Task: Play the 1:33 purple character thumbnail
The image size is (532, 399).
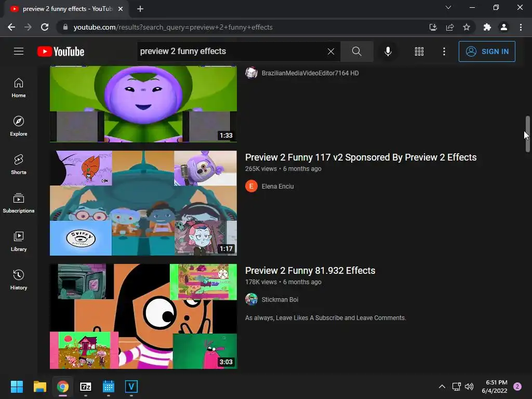Action: point(143,104)
